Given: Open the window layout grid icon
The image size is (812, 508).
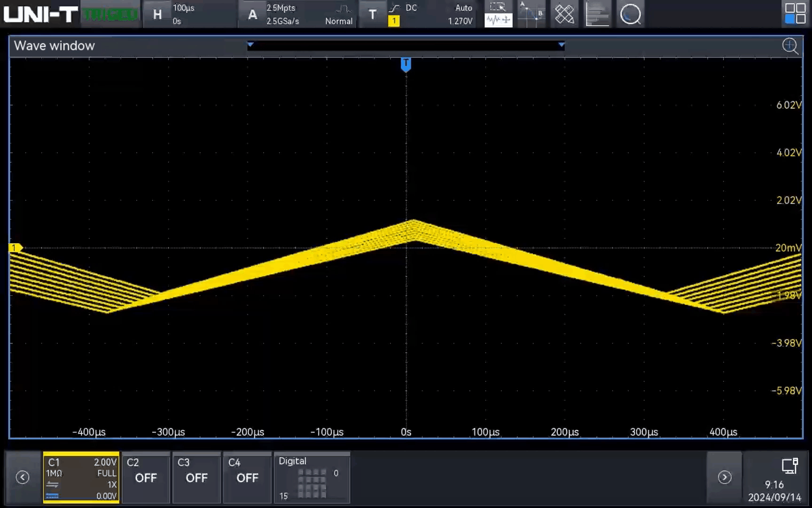Looking at the screenshot, I should [x=795, y=13].
